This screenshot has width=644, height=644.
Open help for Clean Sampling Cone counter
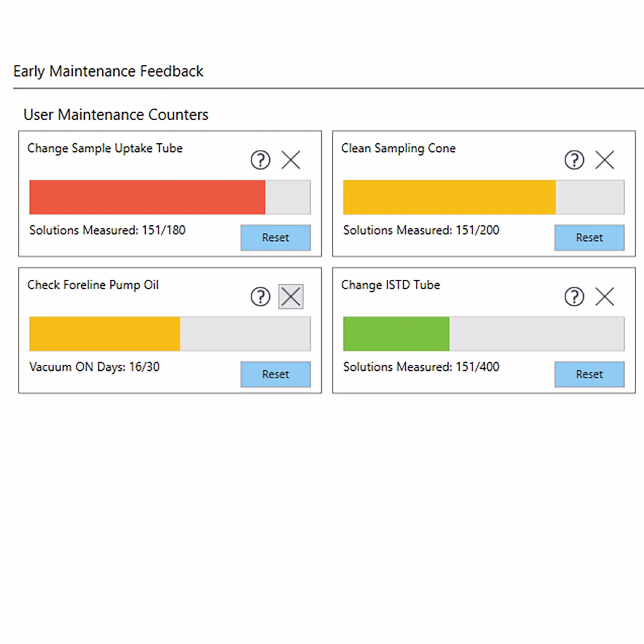click(574, 160)
